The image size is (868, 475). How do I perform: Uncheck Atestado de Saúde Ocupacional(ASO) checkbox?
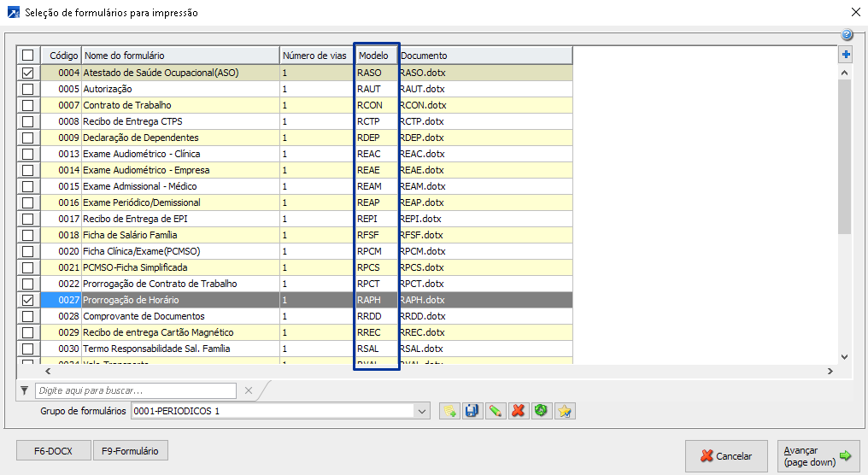point(28,73)
